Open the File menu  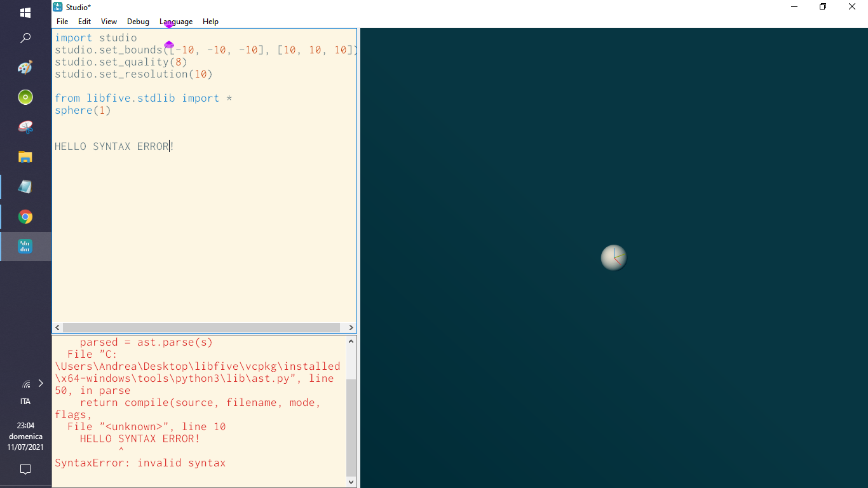pyautogui.click(x=62, y=21)
